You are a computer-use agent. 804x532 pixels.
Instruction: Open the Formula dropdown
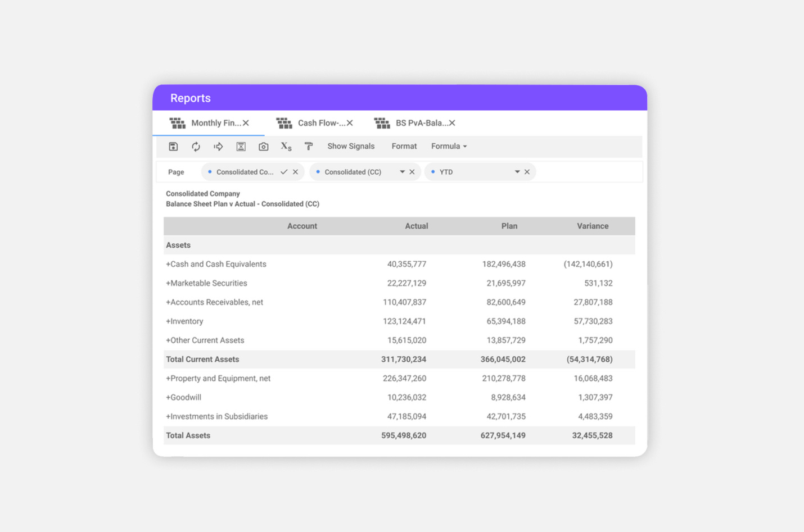[x=448, y=146]
